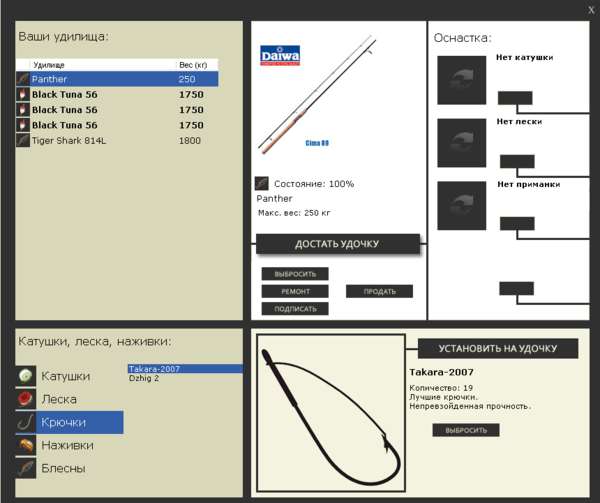This screenshot has height=503, width=600.
Task: Click ВЫБРОСИТЬ button under Takara-2007 description
Action: pyautogui.click(x=466, y=430)
